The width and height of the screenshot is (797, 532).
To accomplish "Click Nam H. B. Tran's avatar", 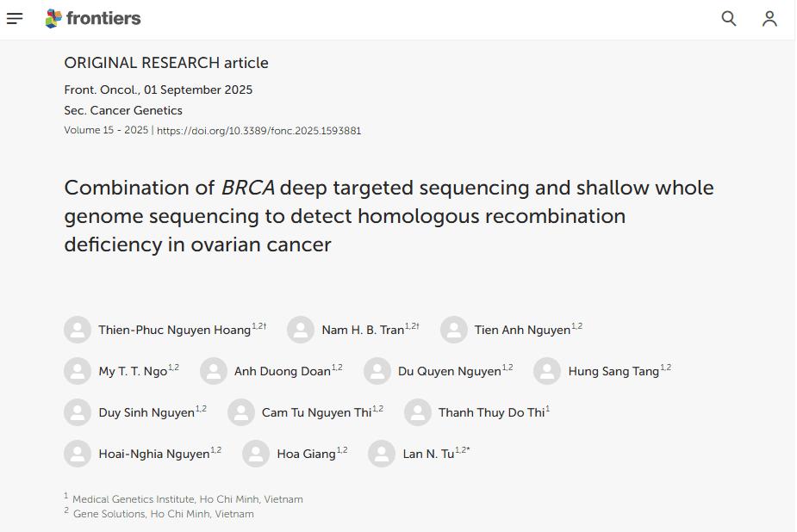I will (x=300, y=329).
